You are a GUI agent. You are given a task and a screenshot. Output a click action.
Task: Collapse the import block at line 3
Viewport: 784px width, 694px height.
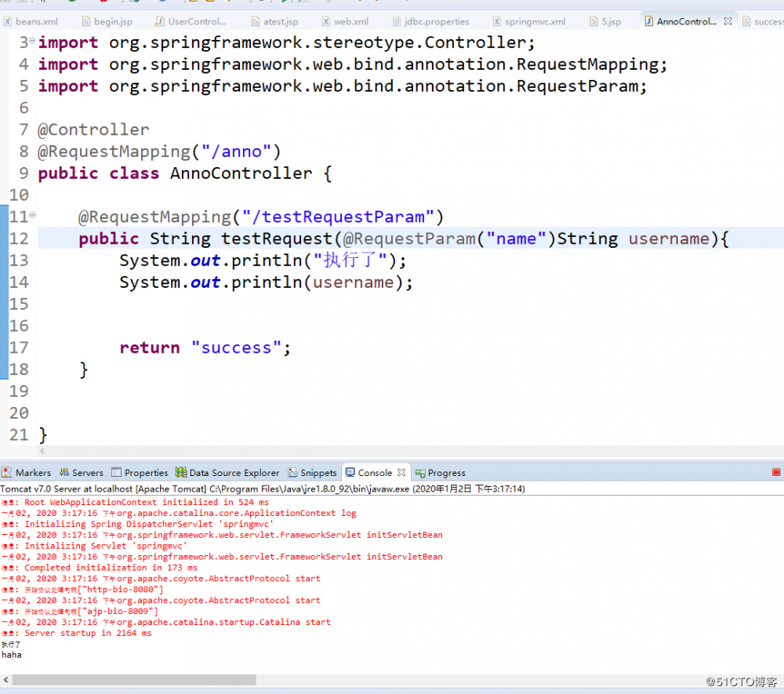tap(32, 40)
